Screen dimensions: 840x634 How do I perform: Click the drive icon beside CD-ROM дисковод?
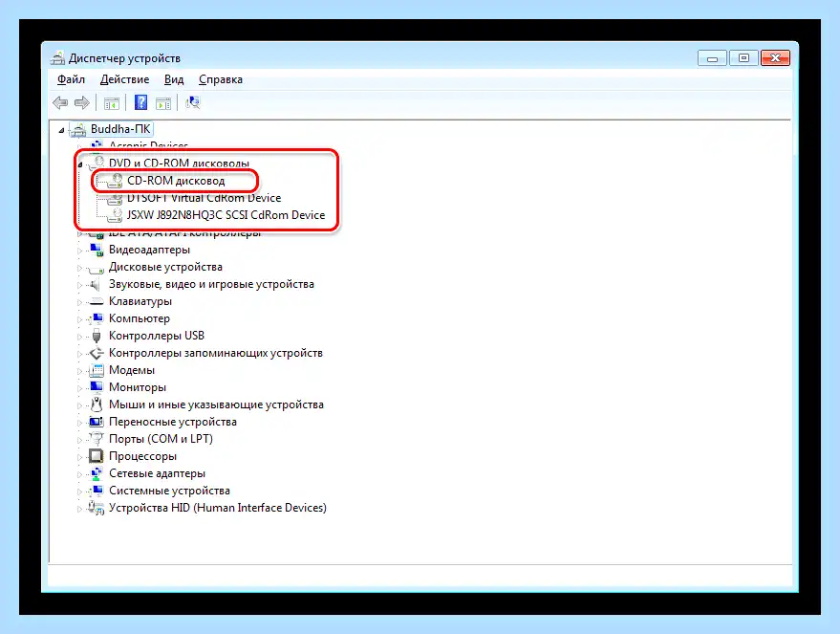pyautogui.click(x=116, y=181)
